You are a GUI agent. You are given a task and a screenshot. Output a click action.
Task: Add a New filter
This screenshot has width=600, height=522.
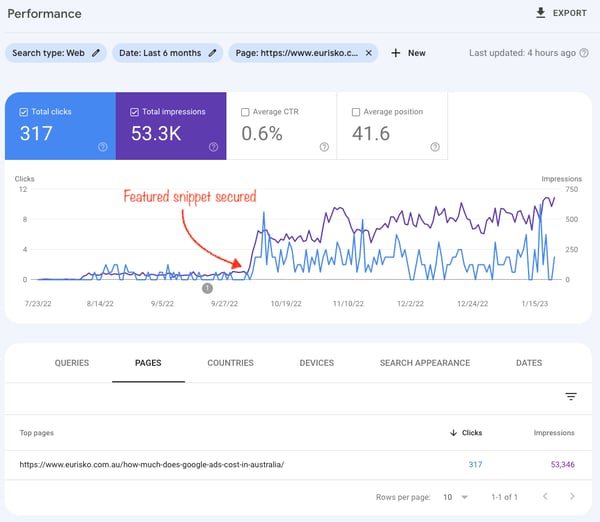click(408, 53)
